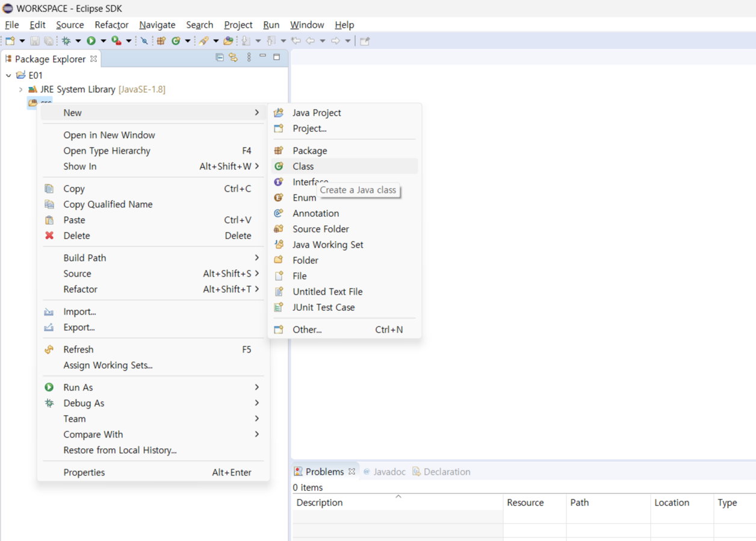Open the Source menu in menu bar
Viewport: 756px width, 541px height.
coord(70,25)
